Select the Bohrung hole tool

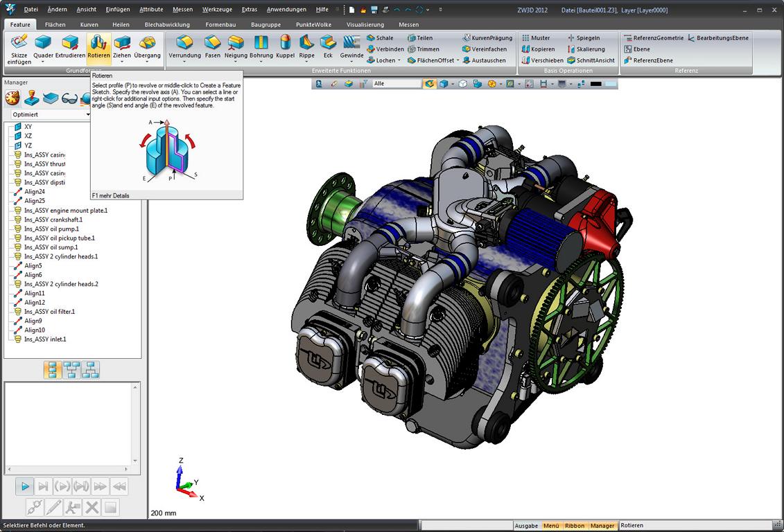pos(261,47)
